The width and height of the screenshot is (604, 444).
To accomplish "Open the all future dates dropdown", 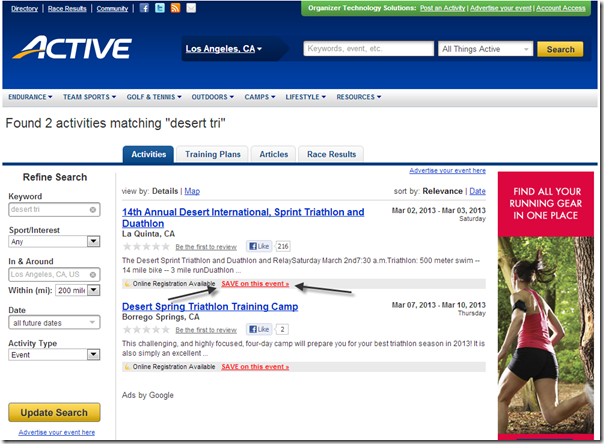I will pyautogui.click(x=54, y=323).
